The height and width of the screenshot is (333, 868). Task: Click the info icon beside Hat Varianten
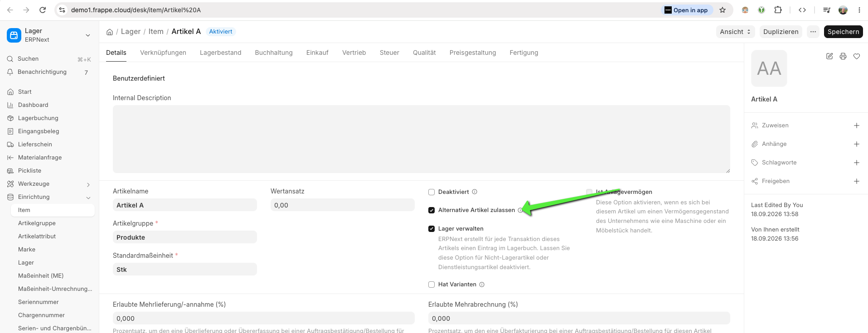(482, 285)
